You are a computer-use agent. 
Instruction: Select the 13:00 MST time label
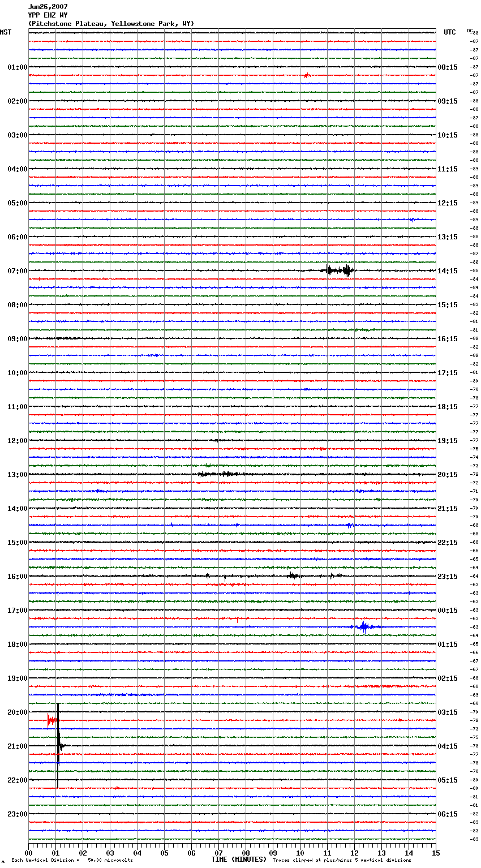point(18,475)
